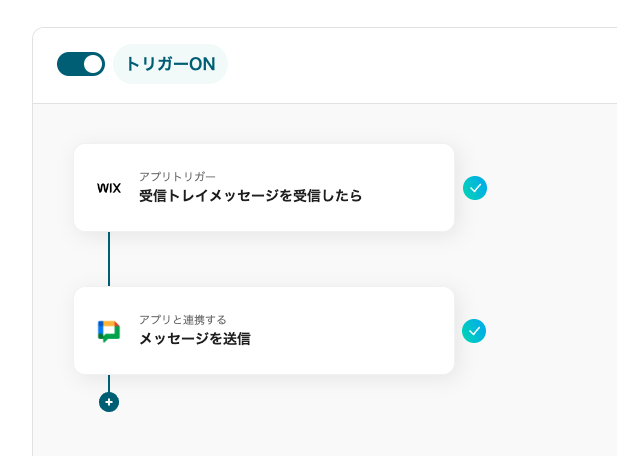Click empty canvas right of the Wix checkmark
Image resolution: width=617 pixels, height=456 pixels.
click(x=550, y=188)
